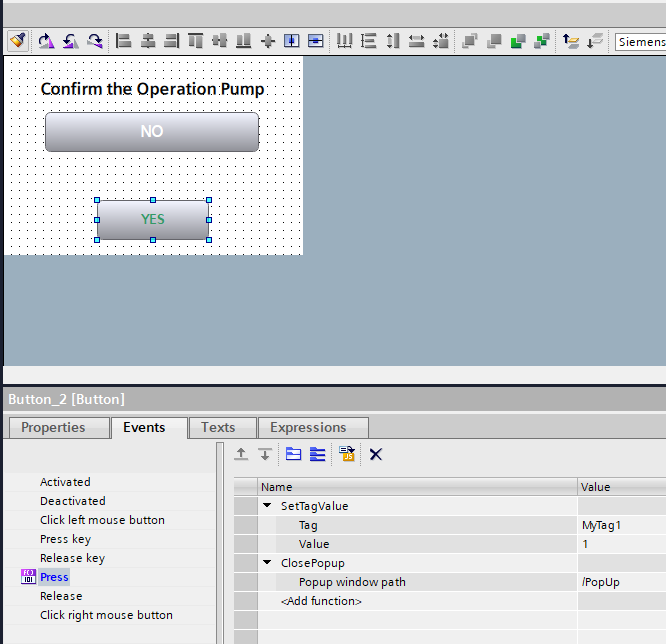
Task: Select the Release event in list
Action: 61,596
